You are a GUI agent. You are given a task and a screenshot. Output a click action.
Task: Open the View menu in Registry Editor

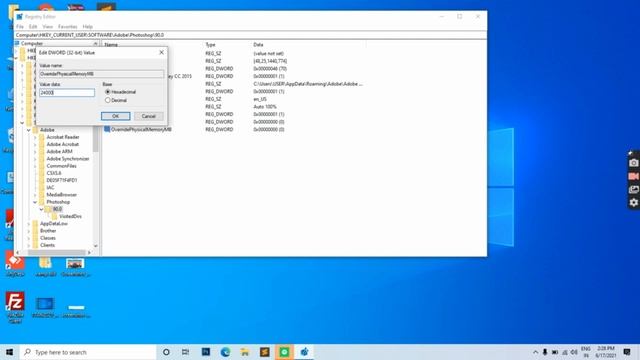click(x=48, y=27)
